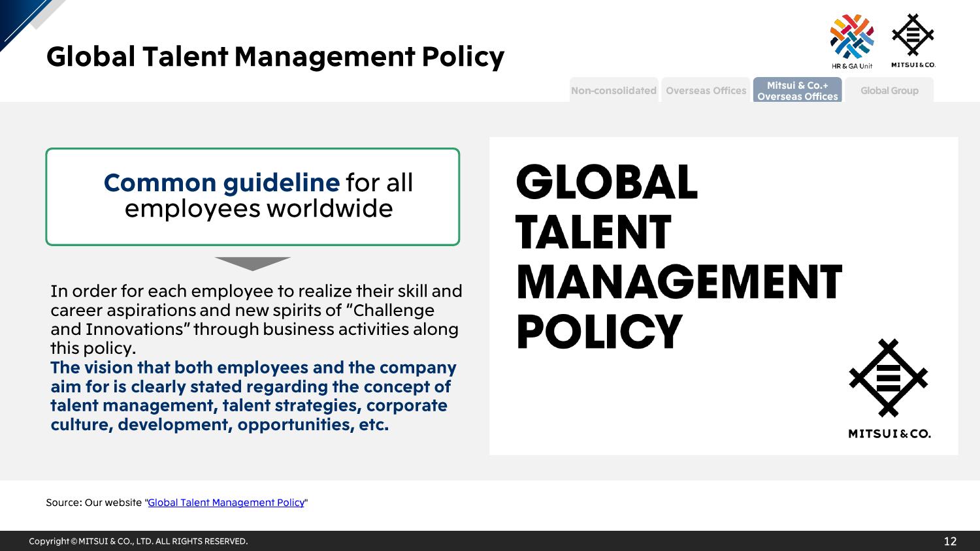Click the HR & GA Unit logo
Image resolution: width=980 pixels, height=551 pixels.
pos(852,42)
